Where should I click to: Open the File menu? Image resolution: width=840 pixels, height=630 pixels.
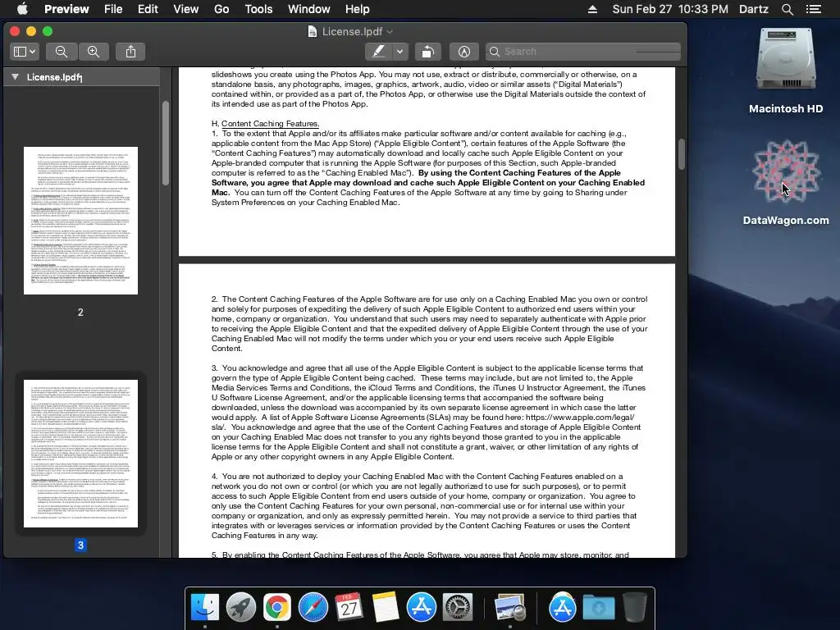coord(113,9)
